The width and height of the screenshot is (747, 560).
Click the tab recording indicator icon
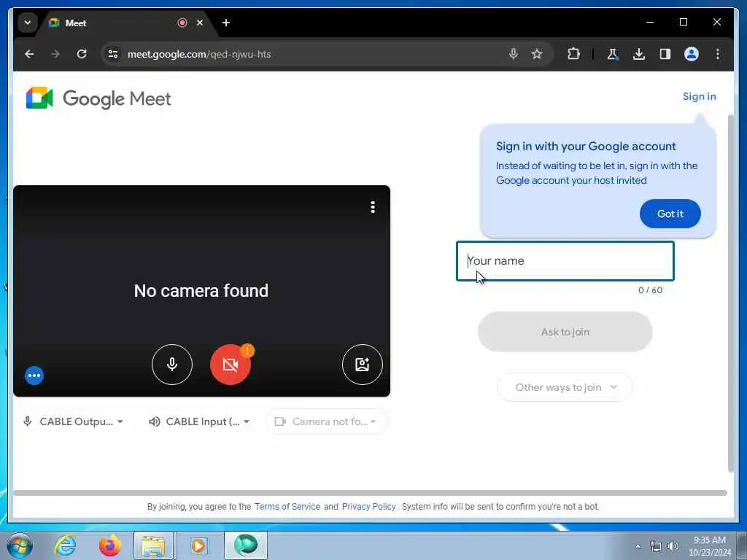[x=182, y=23]
